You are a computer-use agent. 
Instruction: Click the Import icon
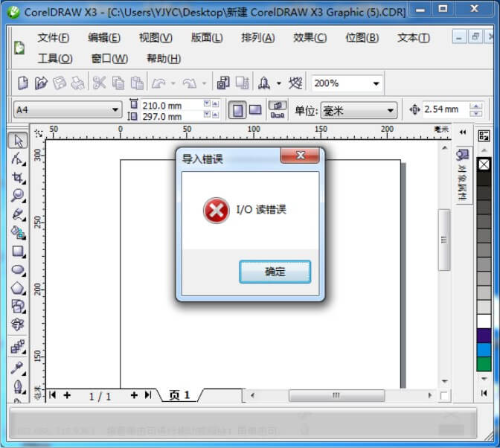223,83
